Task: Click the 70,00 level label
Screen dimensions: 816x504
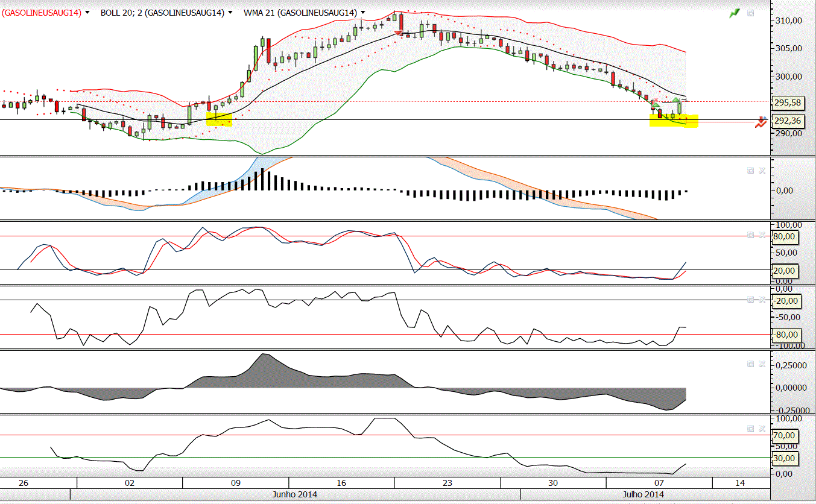Action: coord(784,435)
